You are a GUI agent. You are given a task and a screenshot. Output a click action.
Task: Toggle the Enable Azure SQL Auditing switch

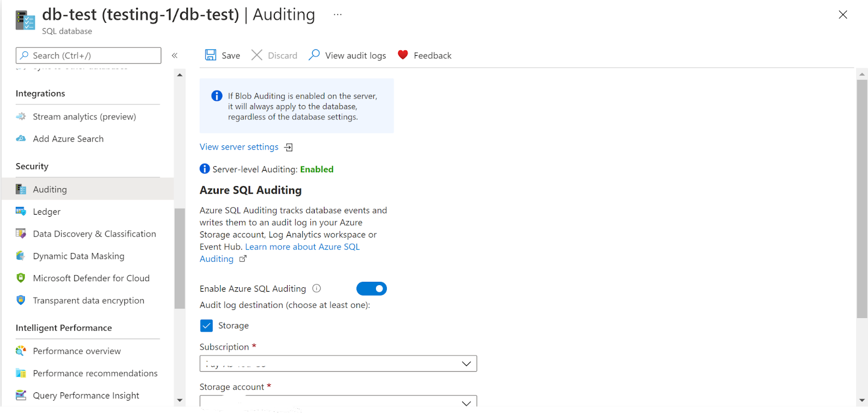pos(372,289)
